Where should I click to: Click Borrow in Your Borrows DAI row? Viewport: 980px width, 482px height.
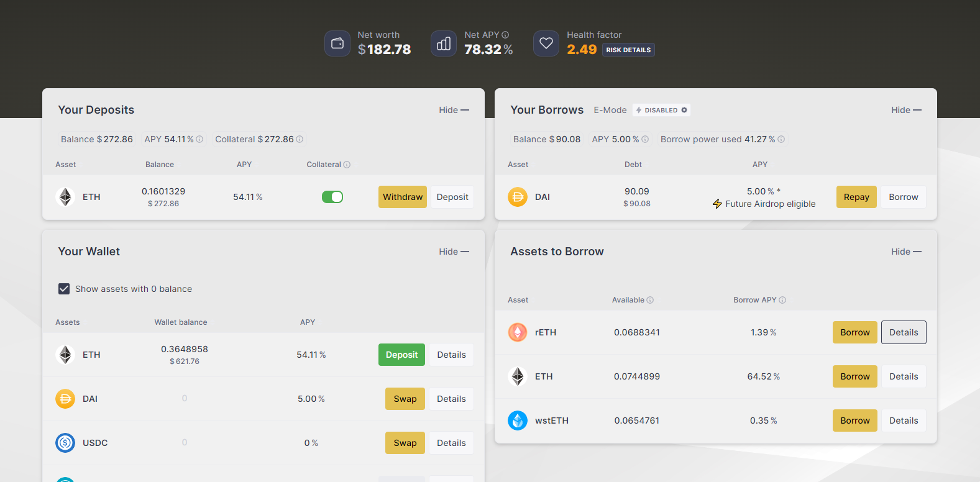pos(904,197)
